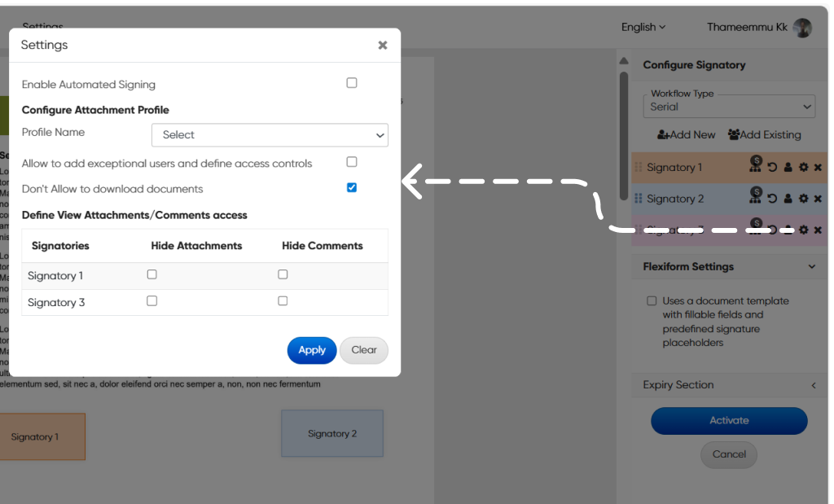
Task: Close the Settings dialog
Action: [x=383, y=46]
